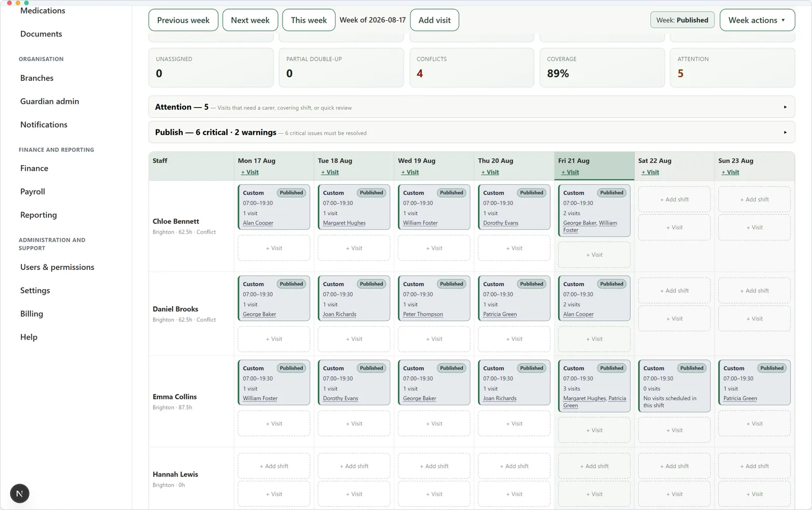Open Users & permissions in the sidebar
The height and width of the screenshot is (510, 812).
coord(57,267)
